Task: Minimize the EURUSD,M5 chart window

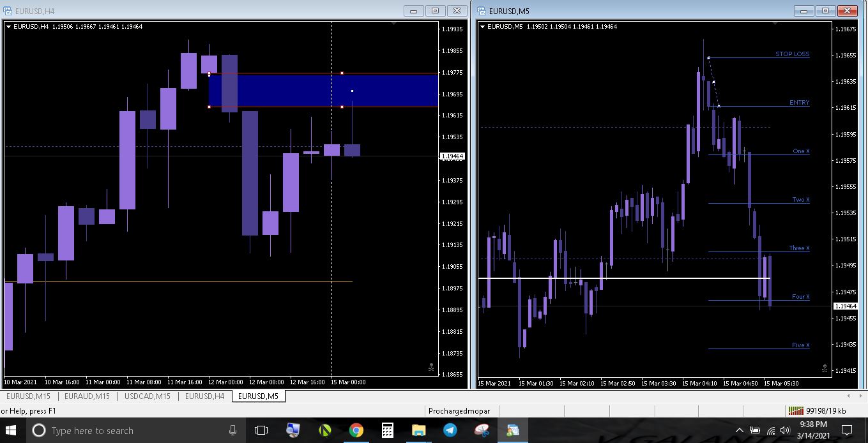Action: point(804,11)
